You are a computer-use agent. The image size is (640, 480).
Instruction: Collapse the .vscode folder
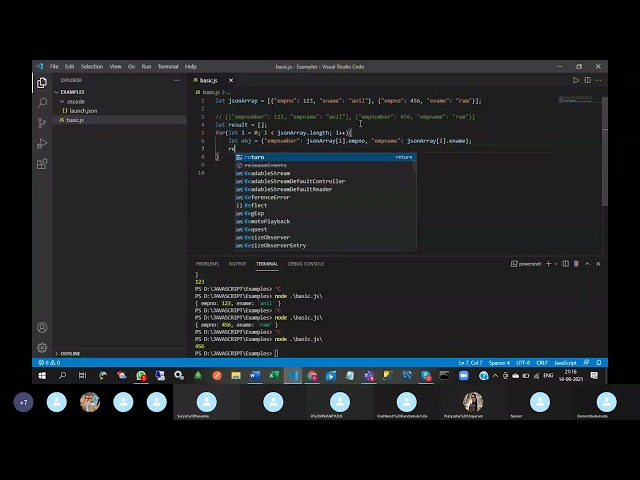point(120,101)
